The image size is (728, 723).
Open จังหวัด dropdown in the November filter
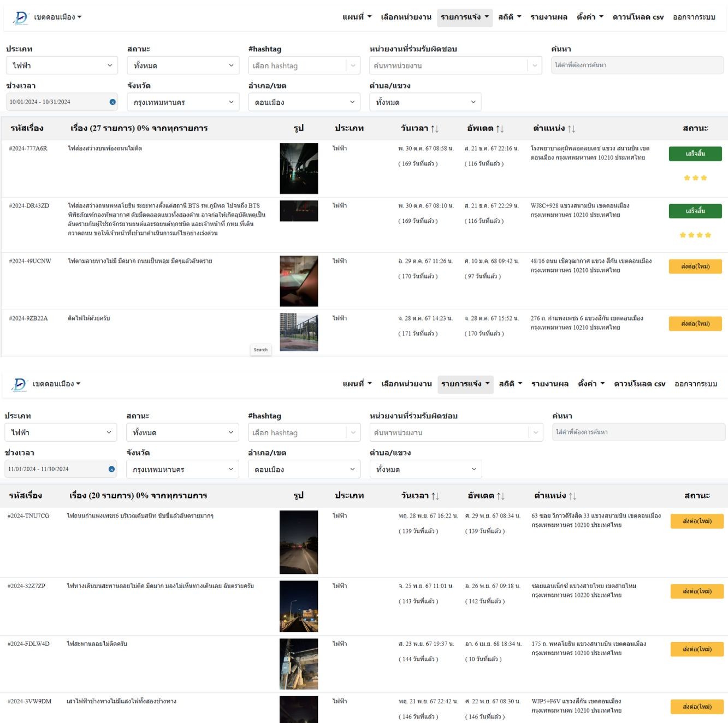pyautogui.click(x=182, y=469)
